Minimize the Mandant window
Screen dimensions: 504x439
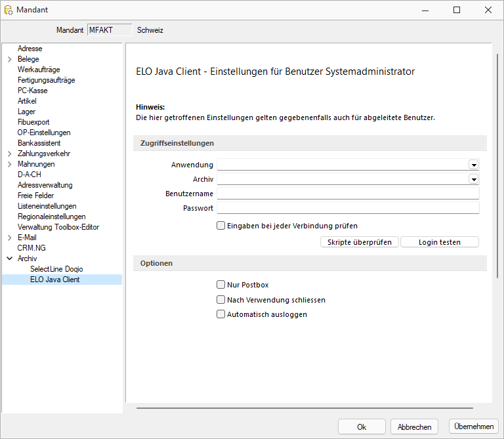[x=425, y=10]
